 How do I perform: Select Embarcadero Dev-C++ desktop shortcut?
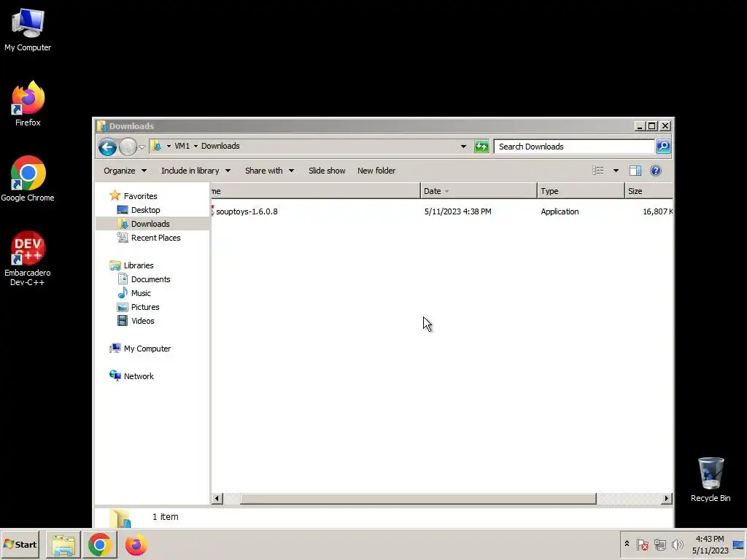tap(28, 259)
